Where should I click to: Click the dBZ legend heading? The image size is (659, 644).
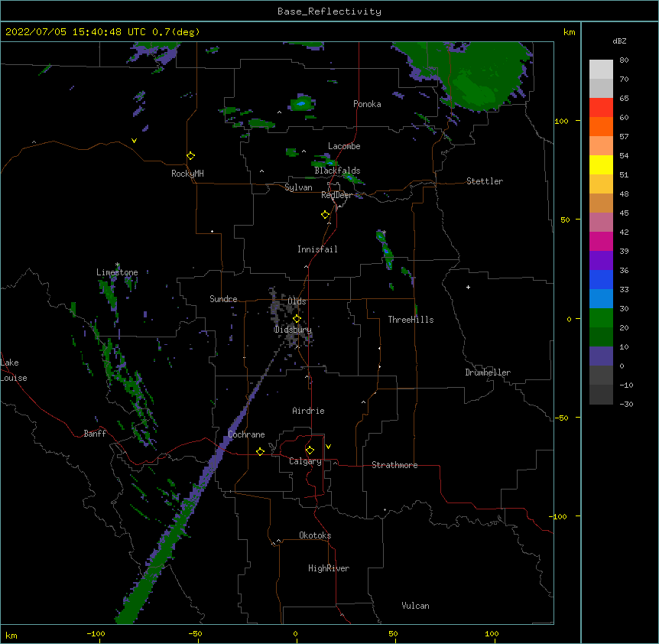[x=619, y=41]
